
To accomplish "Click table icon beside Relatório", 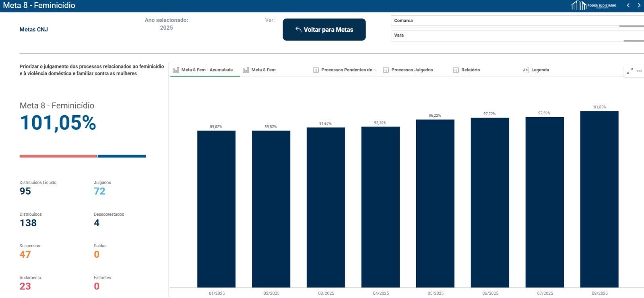I will (x=456, y=70).
